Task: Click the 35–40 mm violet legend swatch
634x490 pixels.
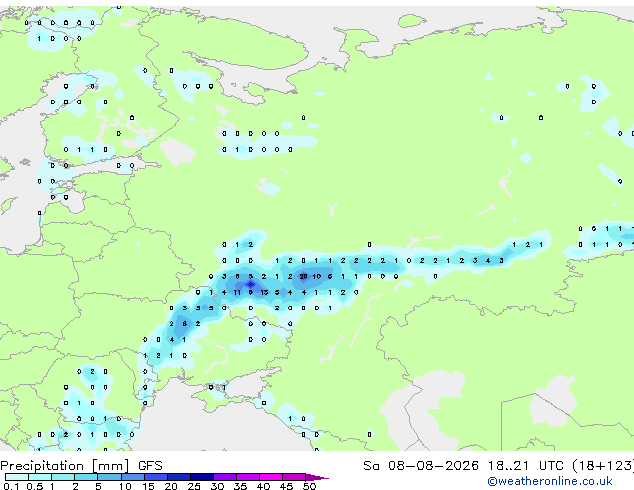Action: 247,477
